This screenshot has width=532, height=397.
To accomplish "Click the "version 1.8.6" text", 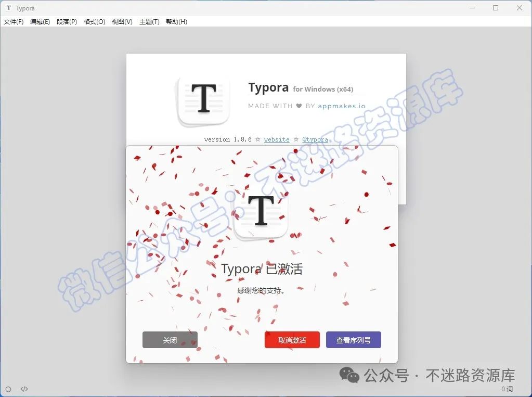I will tap(228, 139).
